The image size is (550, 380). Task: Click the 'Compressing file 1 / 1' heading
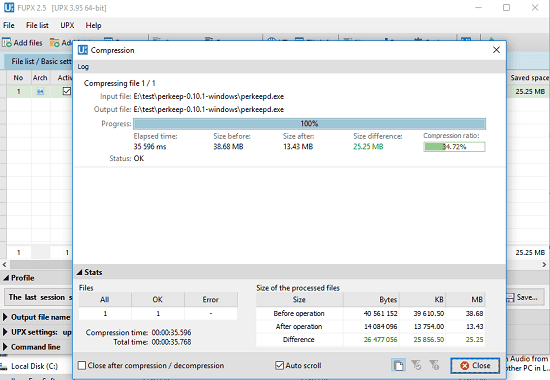tap(120, 83)
